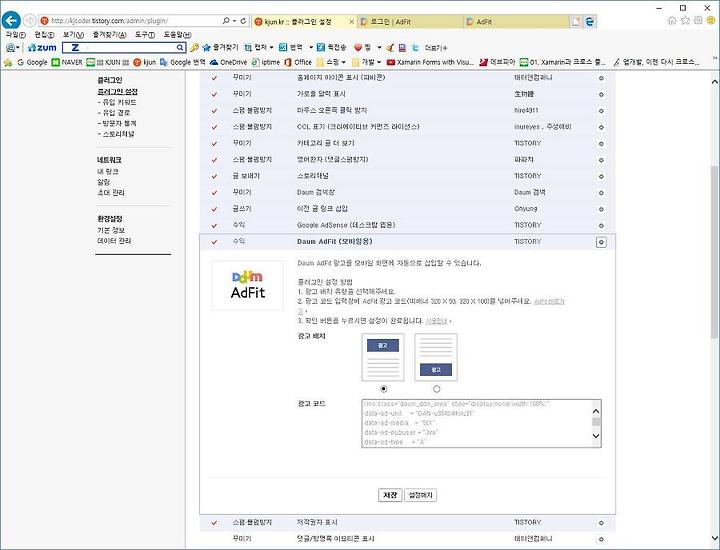Open 유입 키워드 in the sidebar
Image resolution: width=720 pixels, height=550 pixels.
click(x=117, y=102)
